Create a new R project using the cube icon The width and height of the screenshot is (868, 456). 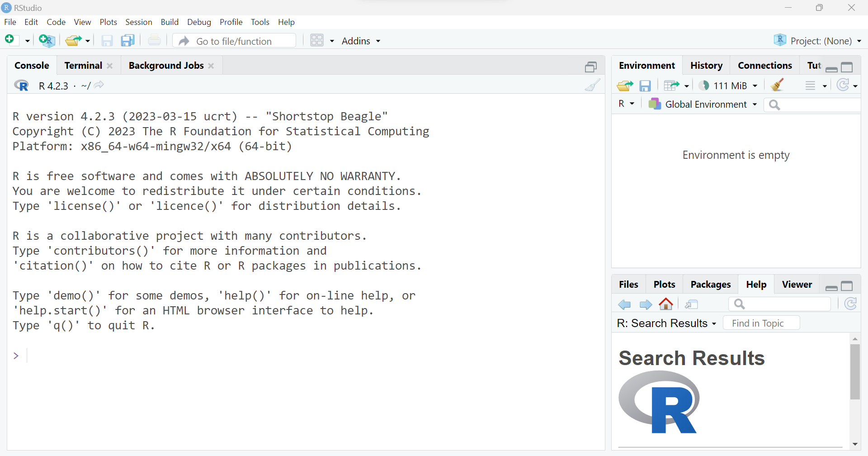pos(46,40)
